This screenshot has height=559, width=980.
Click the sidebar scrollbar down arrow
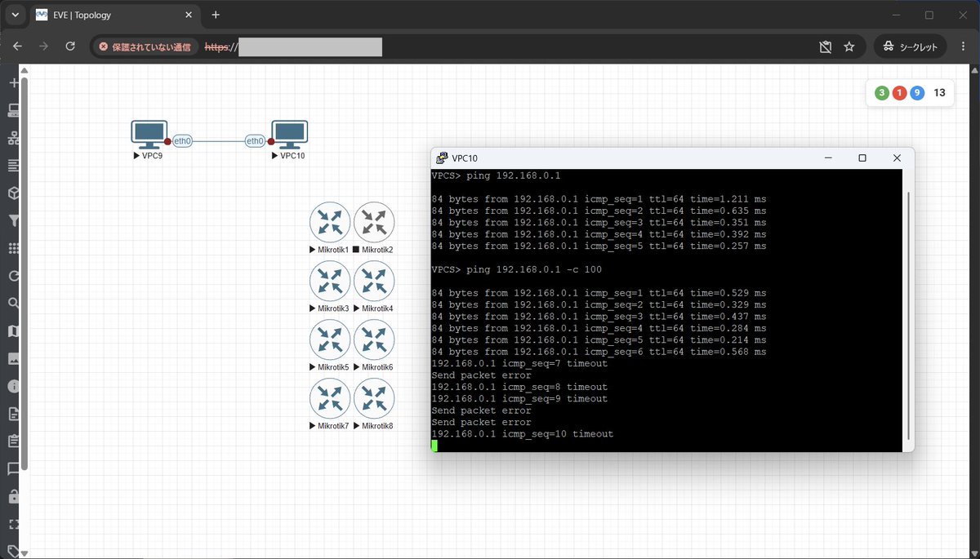pos(24,552)
